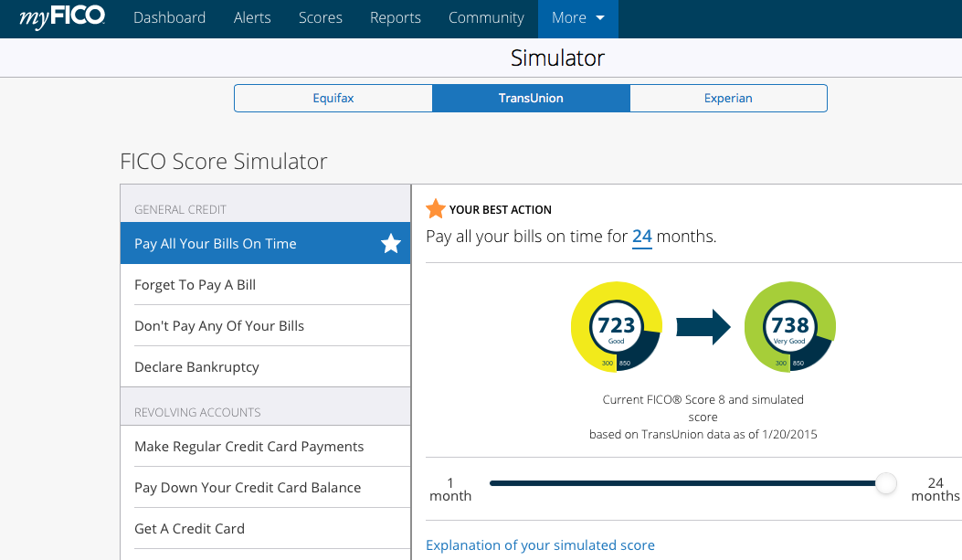Click the underlined 24 months value
The image size is (962, 560).
[641, 236]
